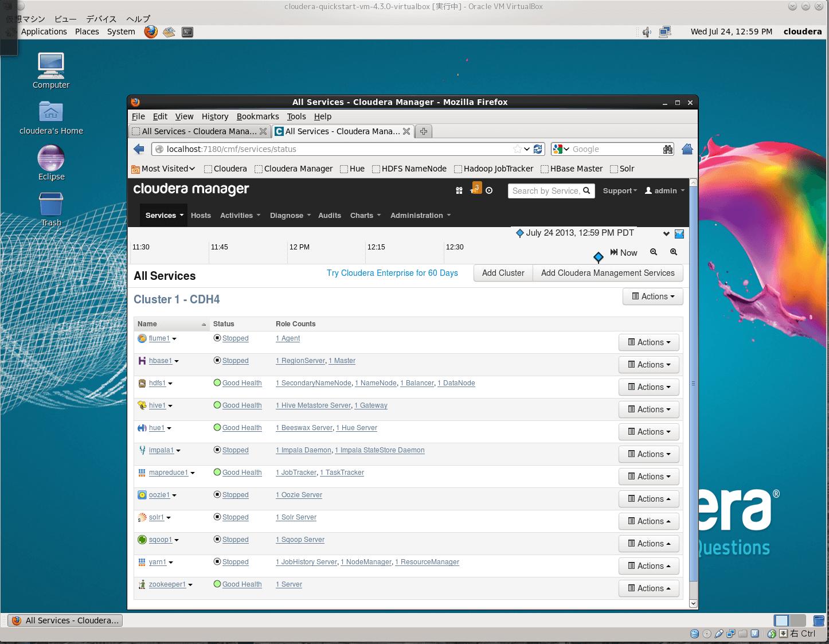Open the Actions dropdown for zookeeper1 row
Viewport: 829px width, 644px height.
click(649, 588)
